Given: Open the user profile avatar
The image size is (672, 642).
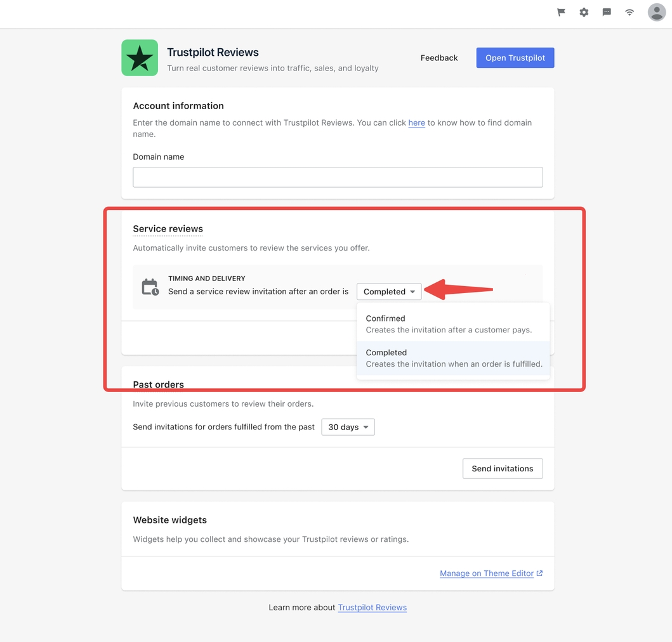Looking at the screenshot, I should (x=657, y=12).
